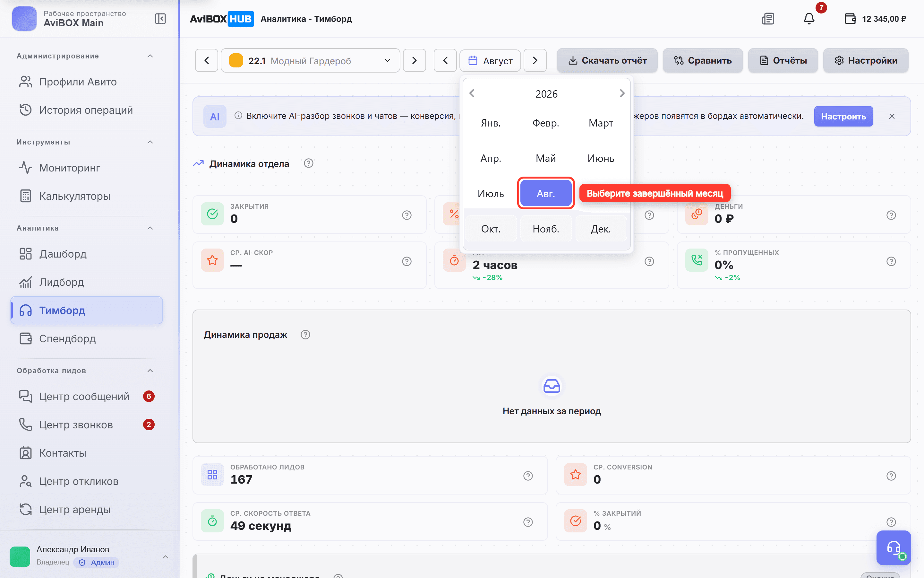Screen dimensions: 924x578
Task: Open Центр сообщений in sidebar
Action: [87, 397]
